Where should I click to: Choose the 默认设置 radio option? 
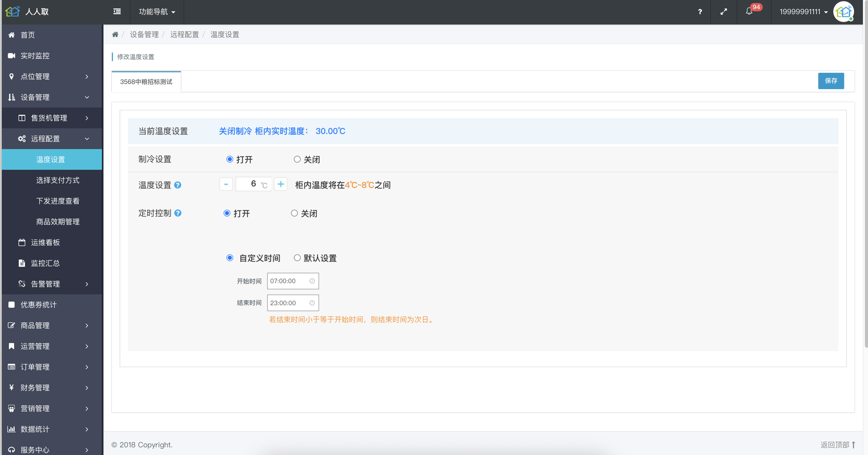tap(297, 258)
